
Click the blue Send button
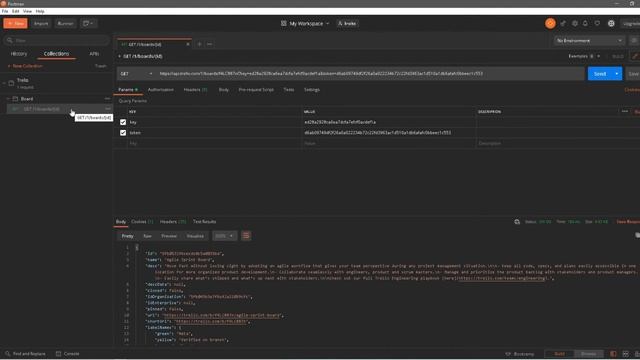point(600,74)
